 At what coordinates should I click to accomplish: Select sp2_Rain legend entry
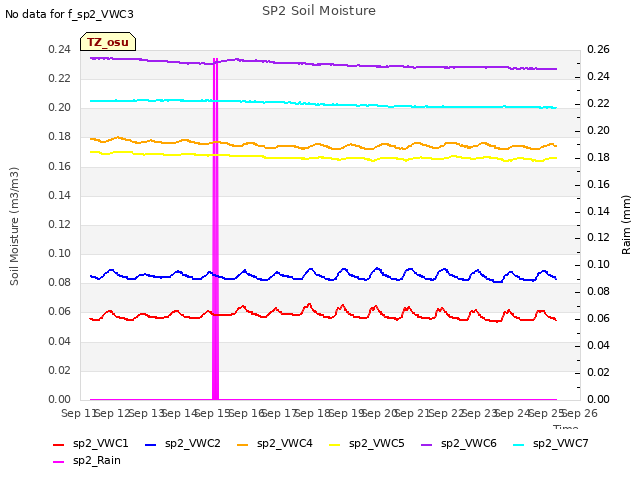[87, 460]
